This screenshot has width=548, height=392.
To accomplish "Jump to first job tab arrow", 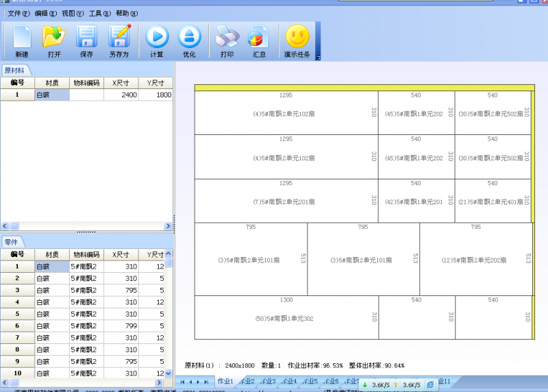I will pyautogui.click(x=182, y=382).
